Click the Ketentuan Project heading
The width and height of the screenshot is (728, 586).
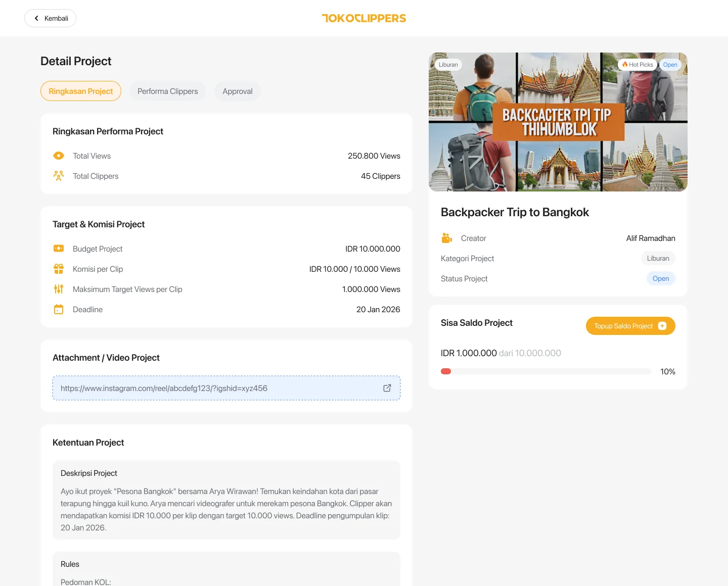[x=88, y=443]
